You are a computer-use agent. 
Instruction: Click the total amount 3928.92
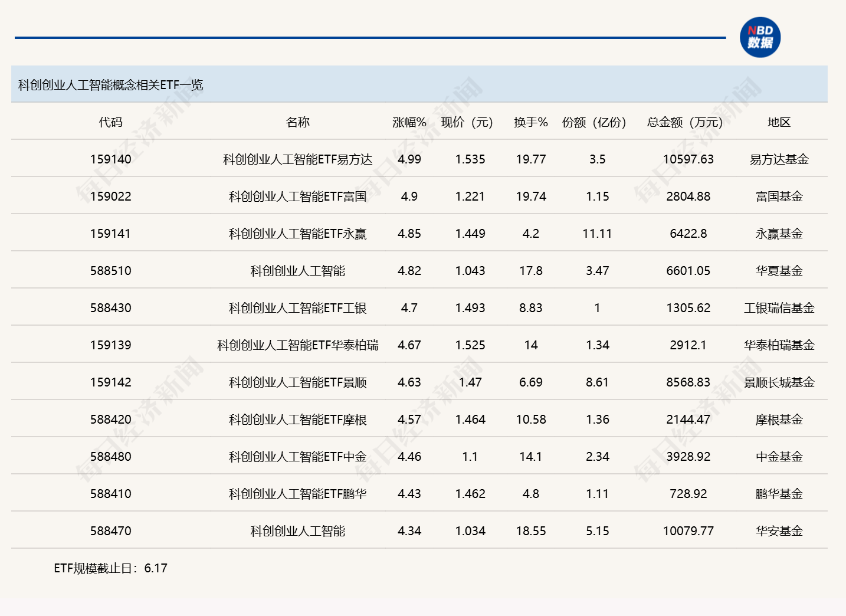coord(688,457)
